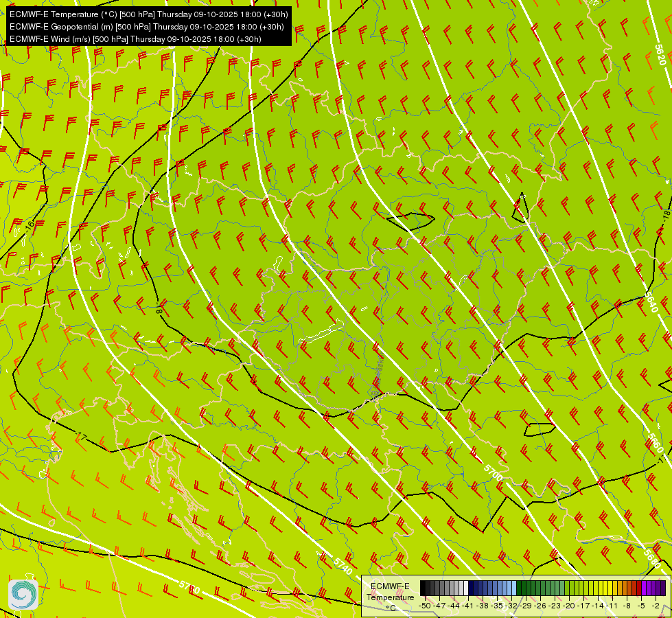Select the -5 tick label in the legend
This screenshot has width=672, height=618.
tap(641, 606)
